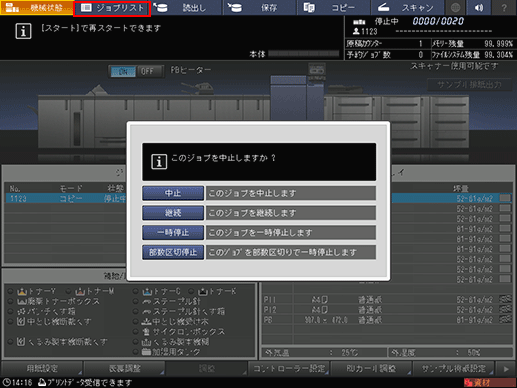
Task: Click the globe language icon in top bar
Action: 455,7
